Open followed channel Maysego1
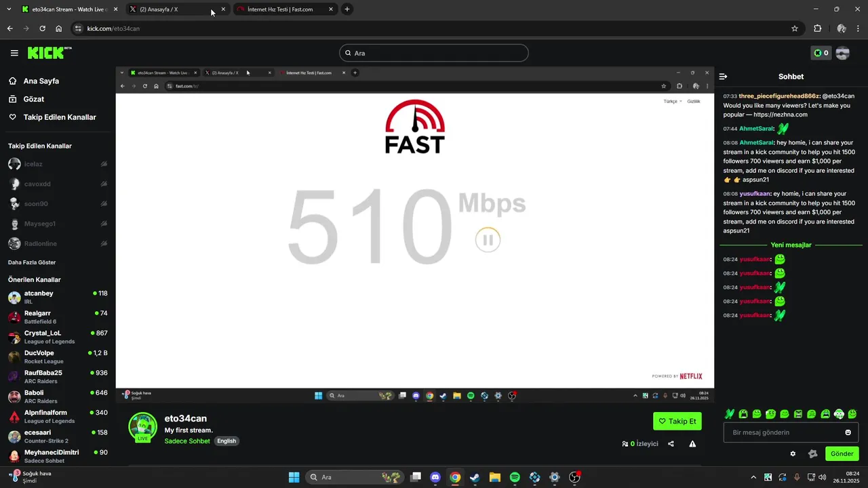 [58, 224]
